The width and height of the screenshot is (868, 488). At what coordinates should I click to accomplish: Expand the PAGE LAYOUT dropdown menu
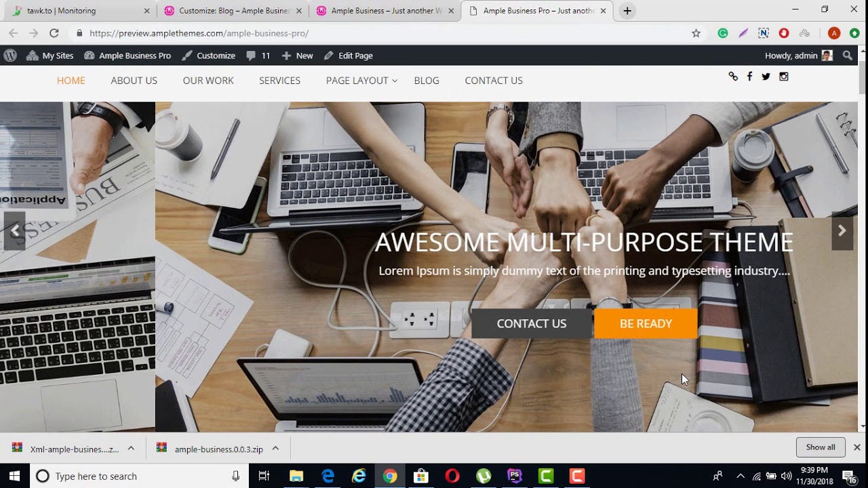361,81
